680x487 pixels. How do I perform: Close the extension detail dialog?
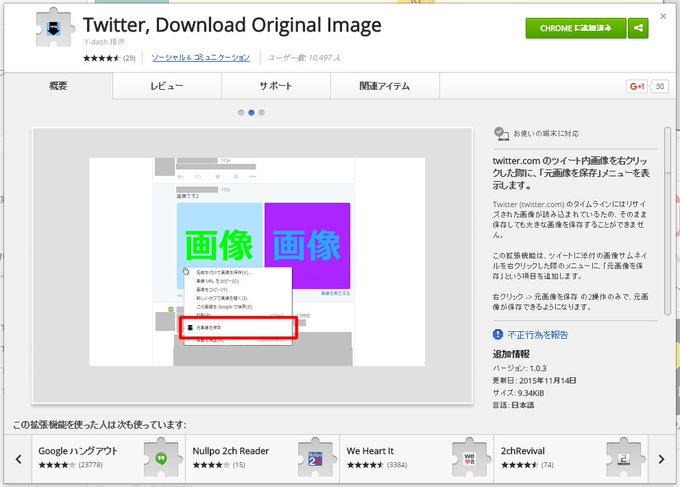pyautogui.click(x=663, y=16)
